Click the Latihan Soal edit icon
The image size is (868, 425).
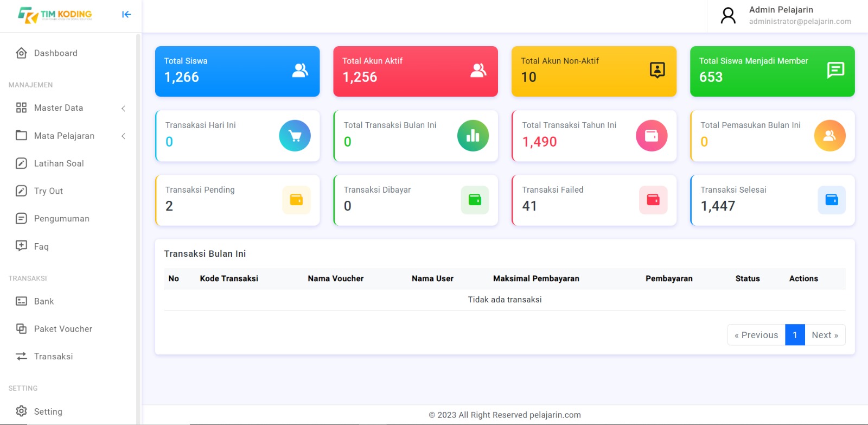[21, 163]
